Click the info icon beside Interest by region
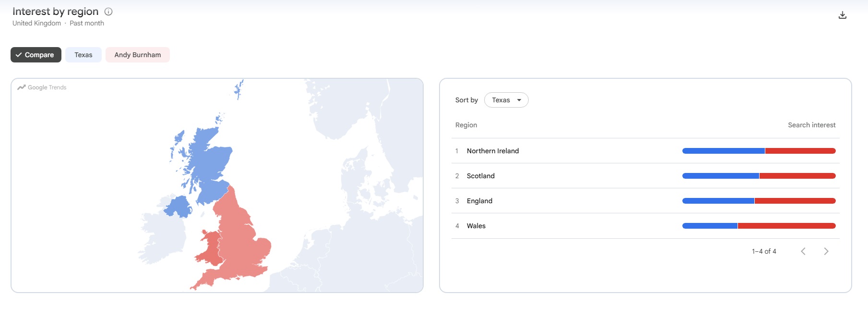Screen dimensions: 868x319 tap(108, 12)
